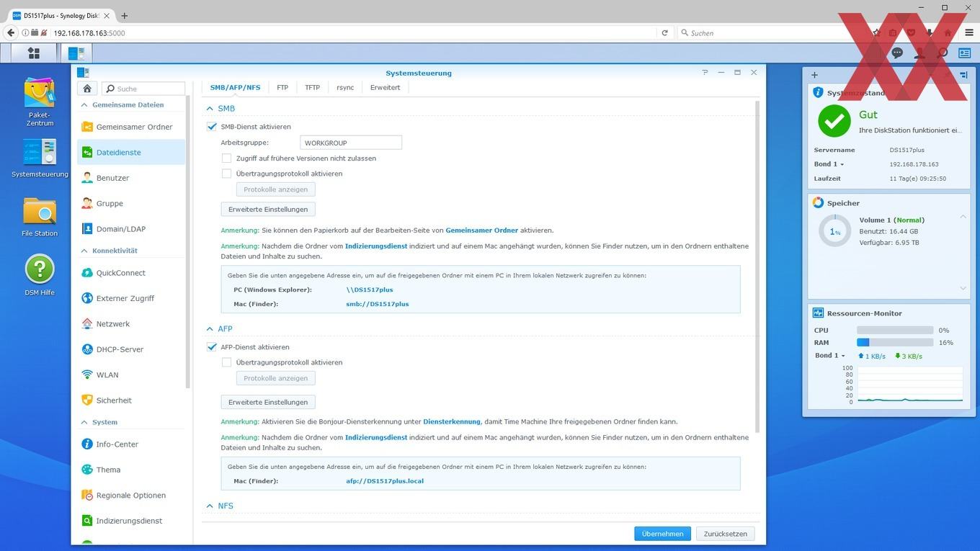Collapse the Konnektivität sidebar group

tap(84, 251)
